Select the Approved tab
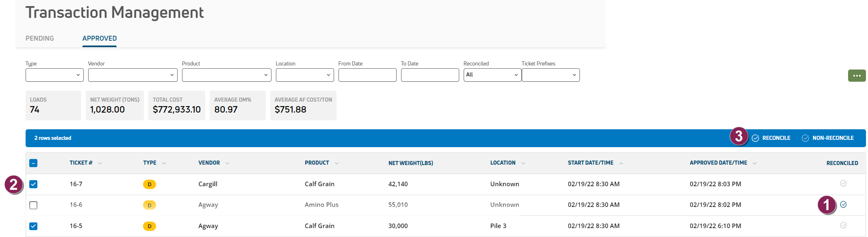The image size is (868, 237). click(x=100, y=38)
